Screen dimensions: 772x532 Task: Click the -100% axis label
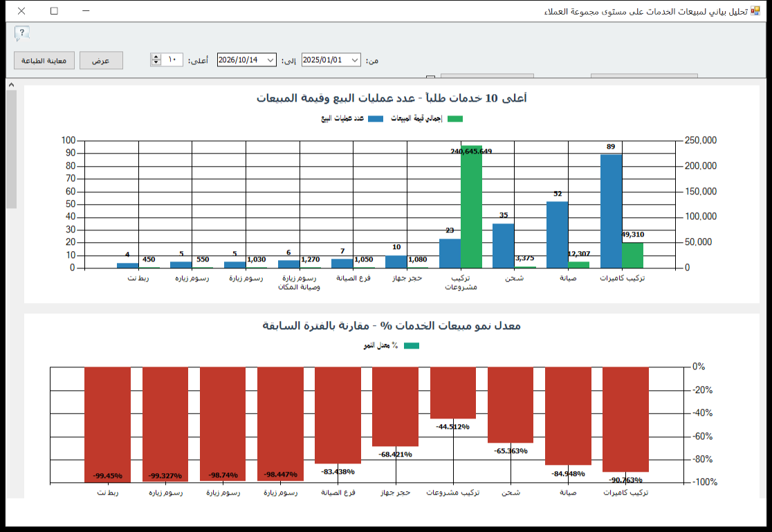tap(705, 482)
